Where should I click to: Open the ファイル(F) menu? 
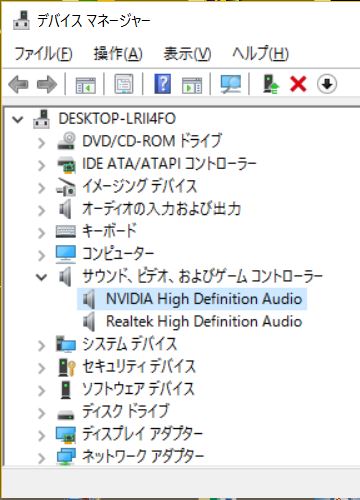point(43,53)
